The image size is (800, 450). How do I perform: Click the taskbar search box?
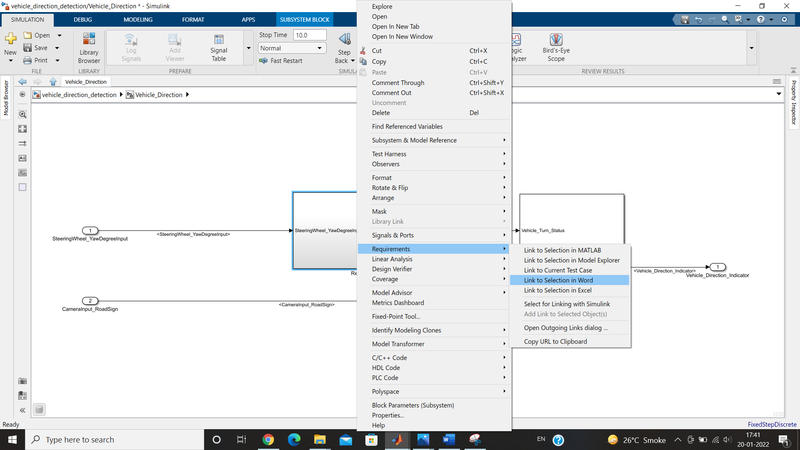tap(114, 440)
